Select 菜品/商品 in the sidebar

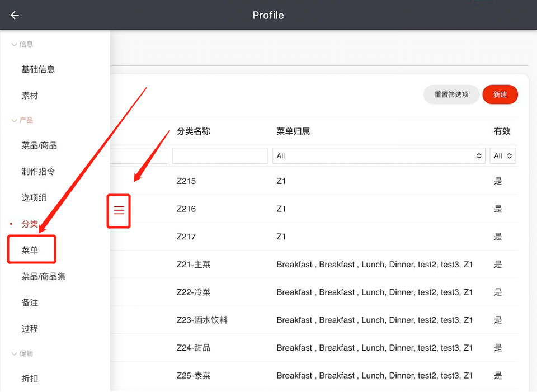pyautogui.click(x=39, y=145)
